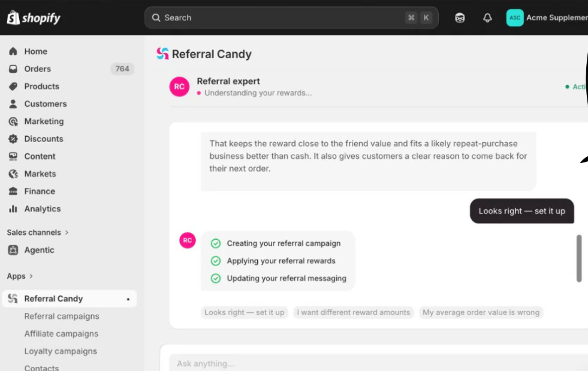Expand the Sales channels section
This screenshot has height=371, width=588.
click(x=38, y=233)
